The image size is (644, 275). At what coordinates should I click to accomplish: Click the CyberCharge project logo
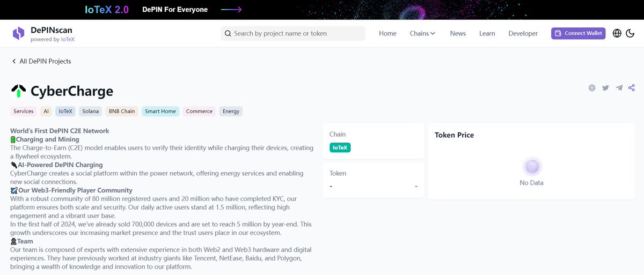pos(18,91)
